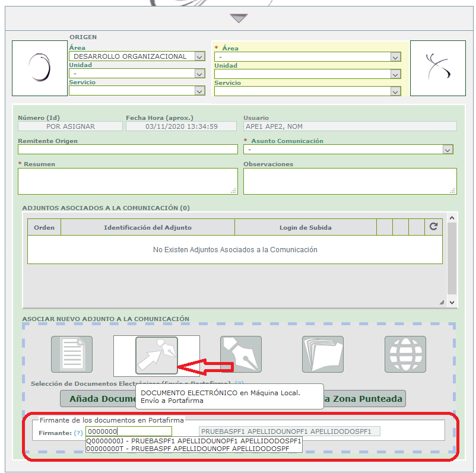
Task: Click the Número (Id) field showing POR ASIGNAR
Action: click(70, 126)
